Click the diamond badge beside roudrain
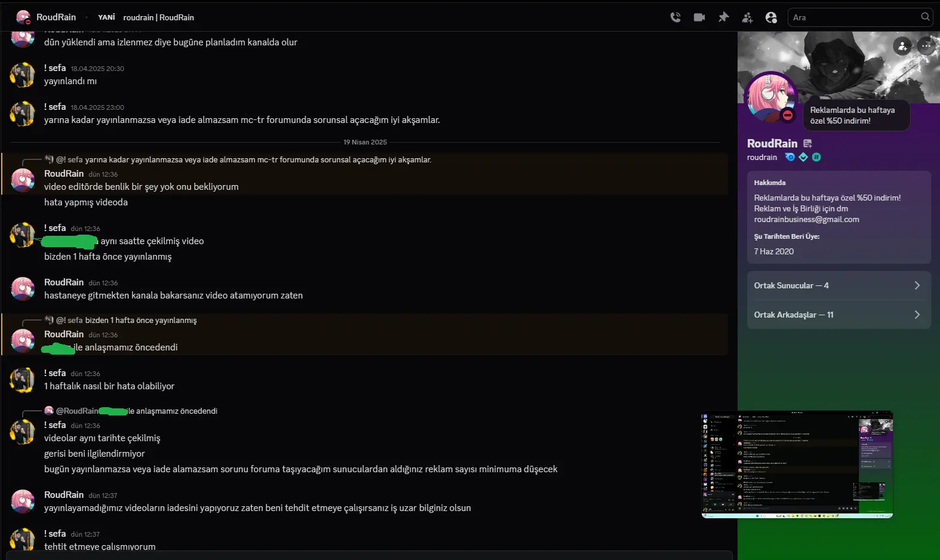Viewport: 940px width, 560px height. (x=803, y=157)
